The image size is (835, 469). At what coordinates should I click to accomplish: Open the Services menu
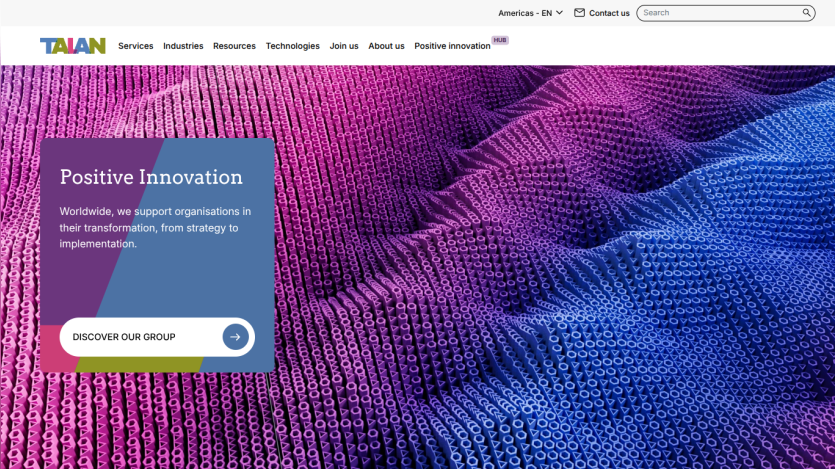(136, 46)
